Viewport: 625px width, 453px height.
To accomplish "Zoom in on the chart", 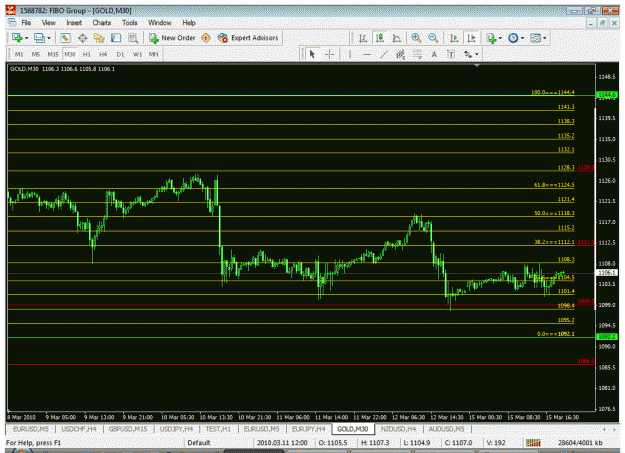I will pos(416,38).
